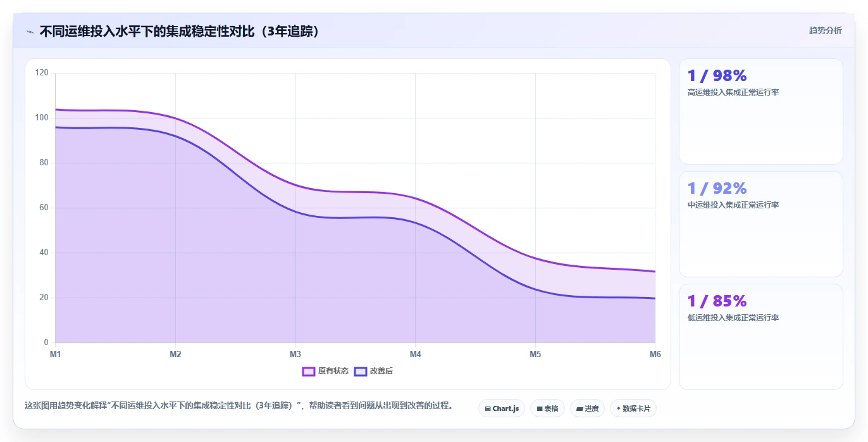
Task: Click the M6 x-axis label
Action: (x=655, y=354)
